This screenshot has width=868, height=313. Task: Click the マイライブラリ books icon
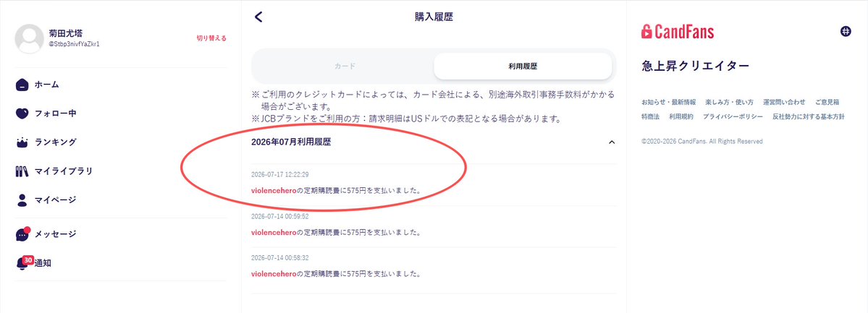(x=22, y=171)
